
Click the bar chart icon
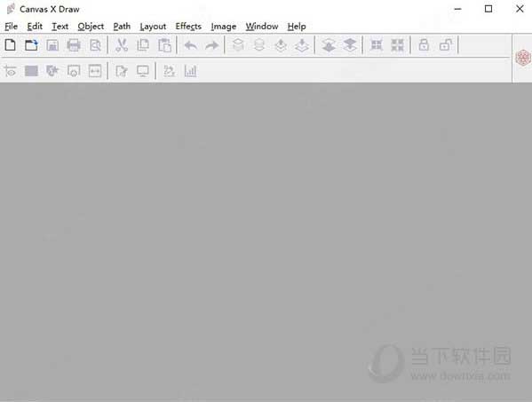pyautogui.click(x=190, y=71)
